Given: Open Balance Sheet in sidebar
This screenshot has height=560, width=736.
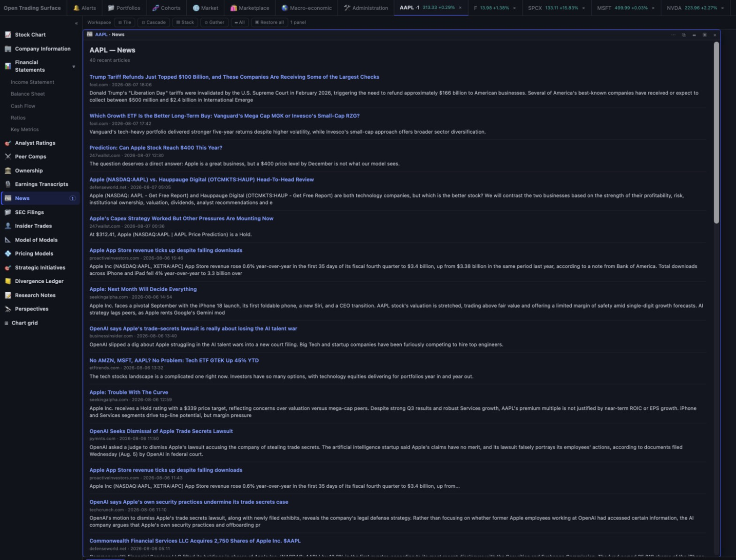Looking at the screenshot, I should (28, 94).
